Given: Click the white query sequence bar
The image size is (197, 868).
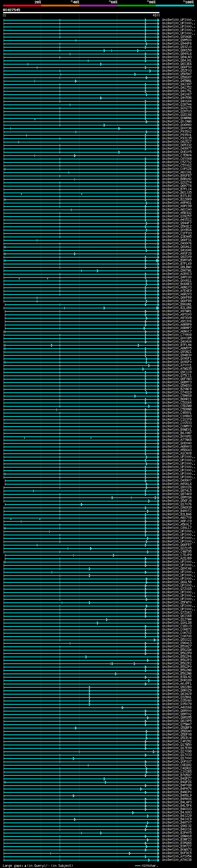Looking at the screenshot, I should (x=81, y=12).
